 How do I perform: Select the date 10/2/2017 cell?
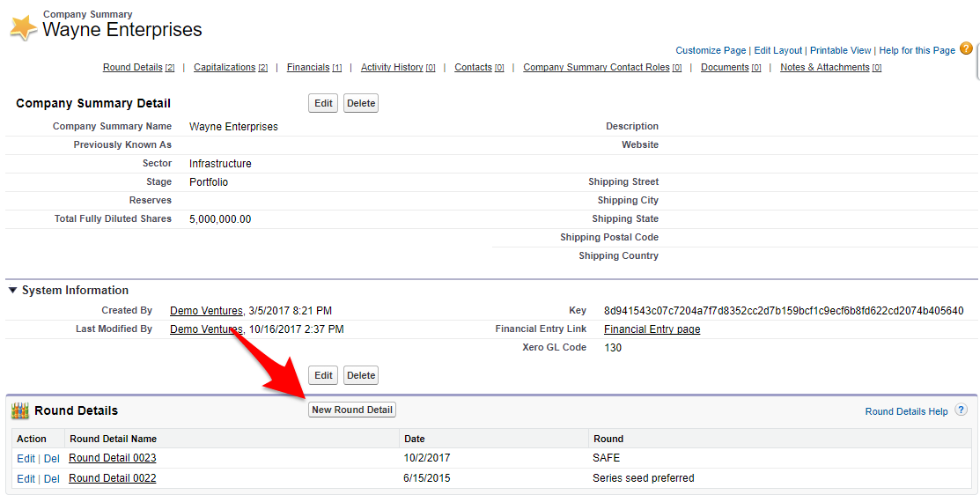tap(427, 458)
